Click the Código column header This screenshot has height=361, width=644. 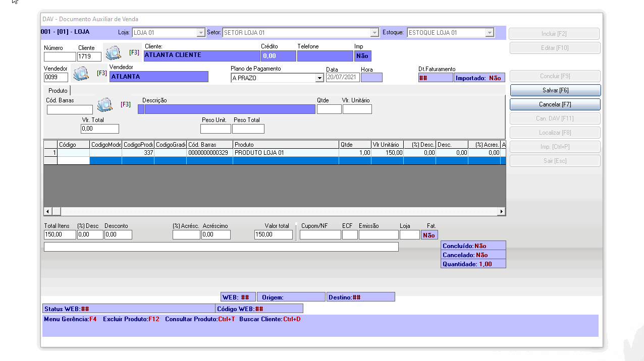pyautogui.click(x=74, y=145)
